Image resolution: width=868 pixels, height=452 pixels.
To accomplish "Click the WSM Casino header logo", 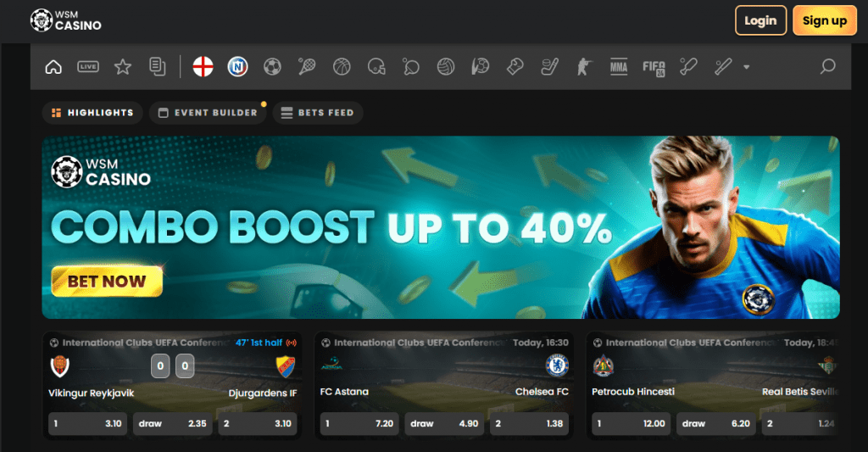I will (66, 20).
